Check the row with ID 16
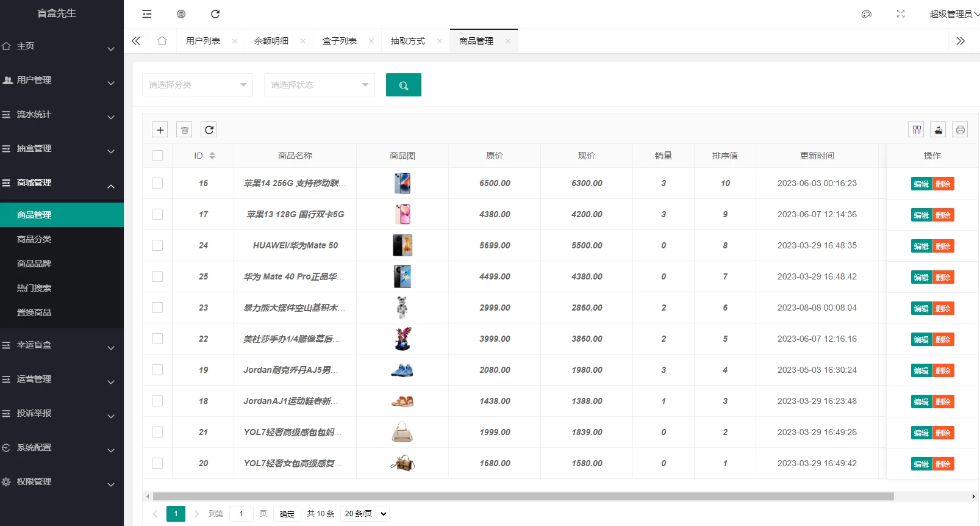Viewport: 980px width, 526px height. click(x=157, y=183)
